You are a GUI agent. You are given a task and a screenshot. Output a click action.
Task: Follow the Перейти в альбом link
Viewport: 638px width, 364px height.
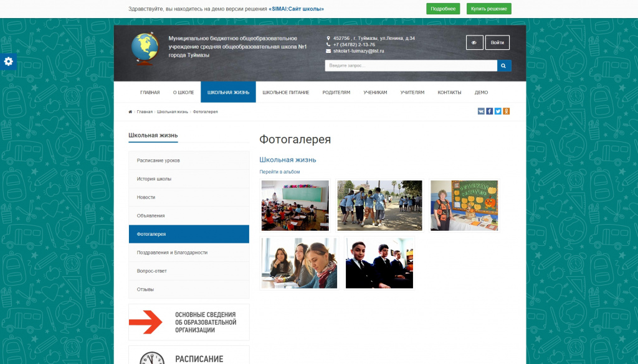click(279, 172)
